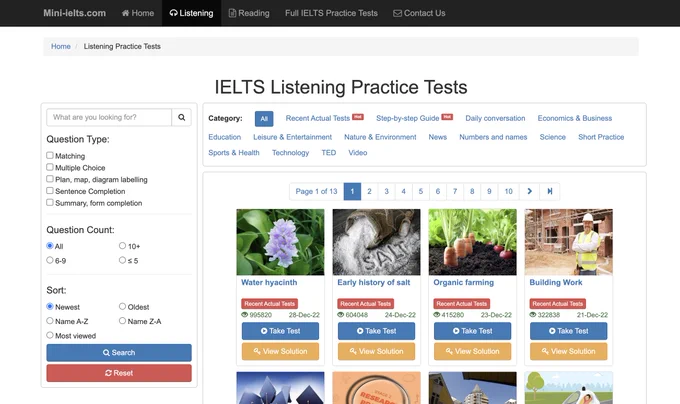The image size is (680, 404).
Task: Filter by Step-by-step Guide category
Action: click(408, 118)
